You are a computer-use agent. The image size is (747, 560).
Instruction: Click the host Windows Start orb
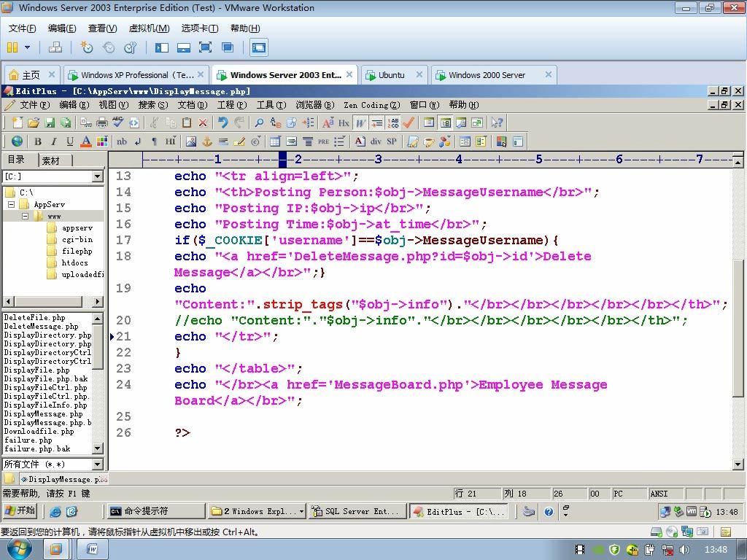(x=20, y=549)
